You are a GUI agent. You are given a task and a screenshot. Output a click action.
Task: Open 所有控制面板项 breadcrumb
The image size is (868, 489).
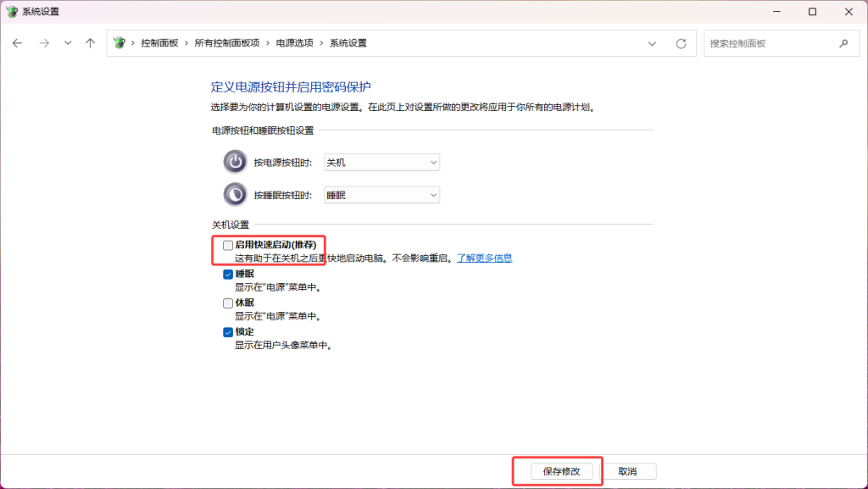227,43
